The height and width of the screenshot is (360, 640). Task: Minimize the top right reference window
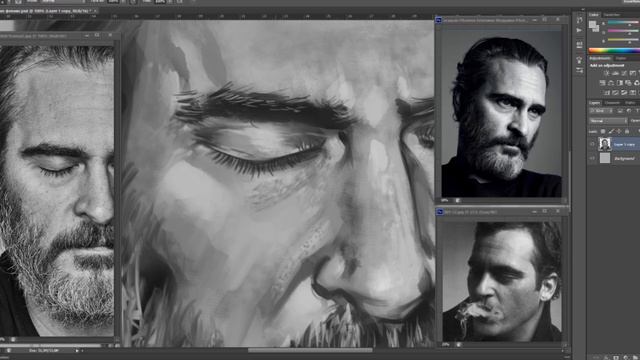[535, 20]
